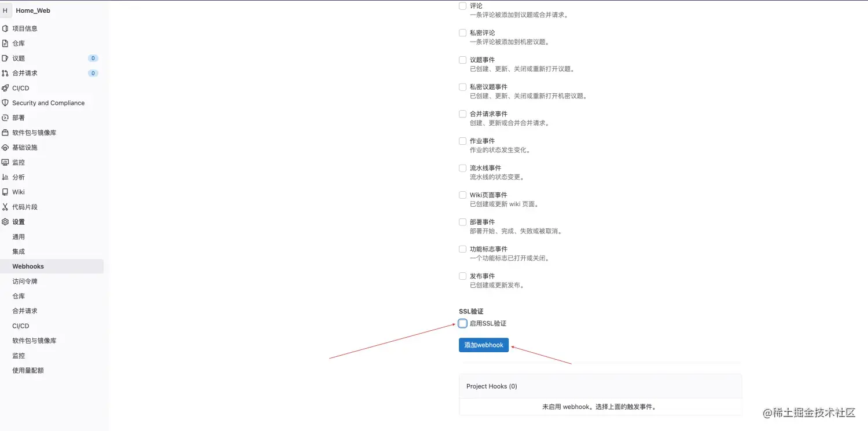Select the 仓库 item under settings
This screenshot has width=868, height=431.
(x=19, y=296)
